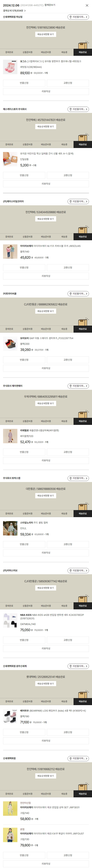Request 반품신청 for the 보그스 boots
The image size is (92, 868).
pyautogui.click(x=24, y=83)
